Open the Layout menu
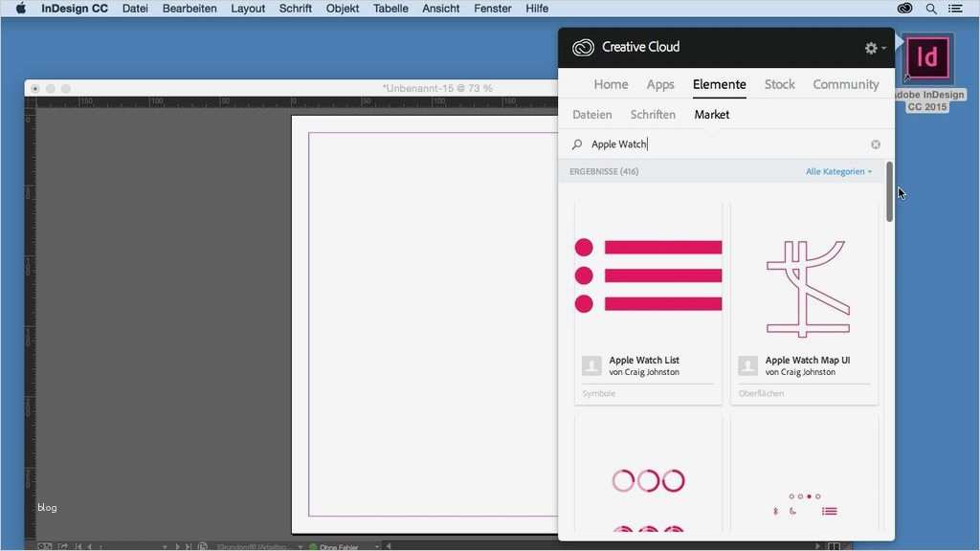 pos(248,8)
